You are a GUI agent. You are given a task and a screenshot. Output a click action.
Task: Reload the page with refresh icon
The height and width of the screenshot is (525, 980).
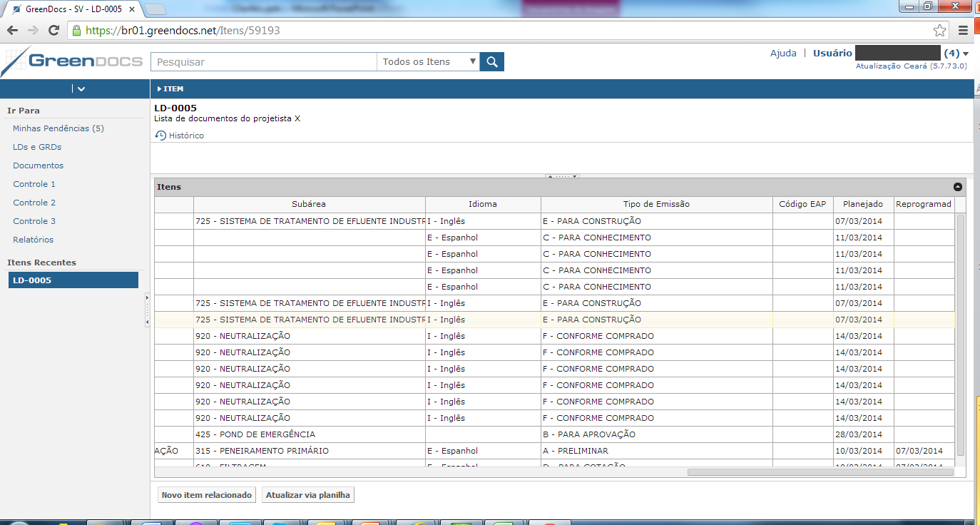pyautogui.click(x=53, y=31)
